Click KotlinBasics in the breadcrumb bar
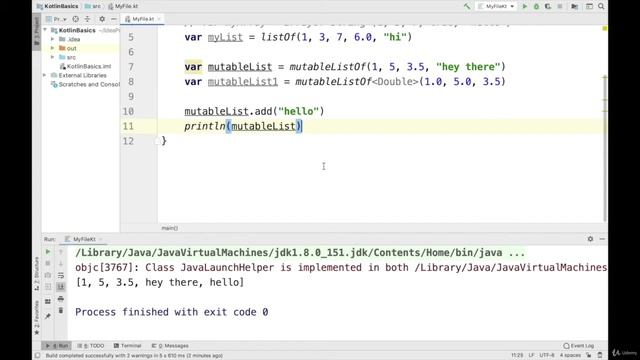Image resolution: width=640 pixels, height=360 pixels. point(58,6)
